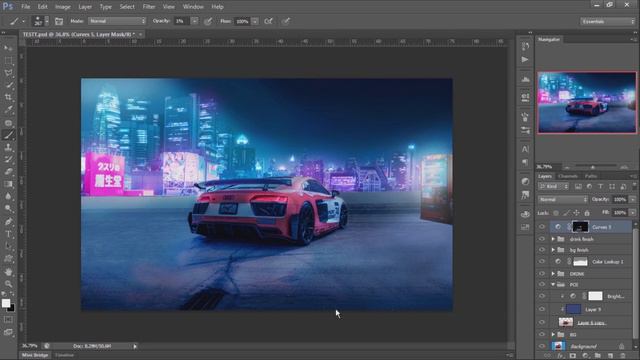Select the Hand tool
640x360 pixels.
(8, 271)
